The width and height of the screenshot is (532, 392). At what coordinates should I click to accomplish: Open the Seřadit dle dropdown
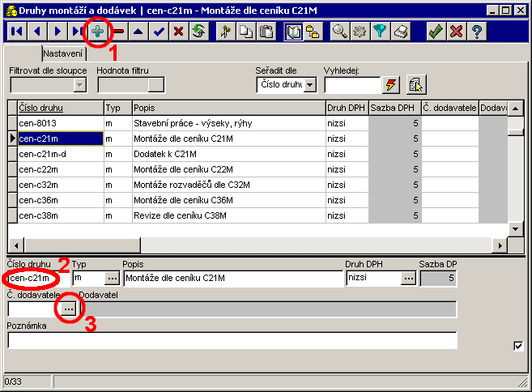click(x=309, y=86)
